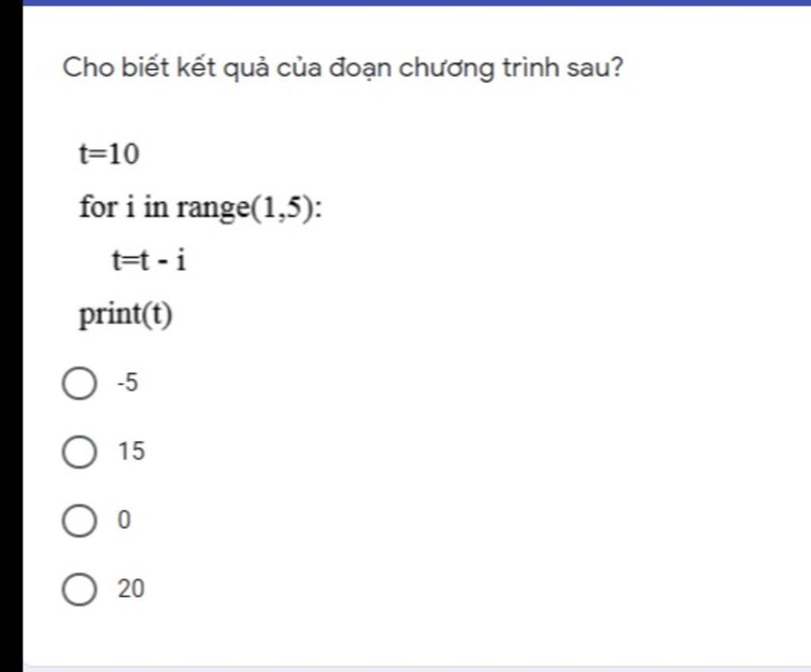Click the blue header bar at top
Viewport: 811px width, 672px height.
point(417,2)
